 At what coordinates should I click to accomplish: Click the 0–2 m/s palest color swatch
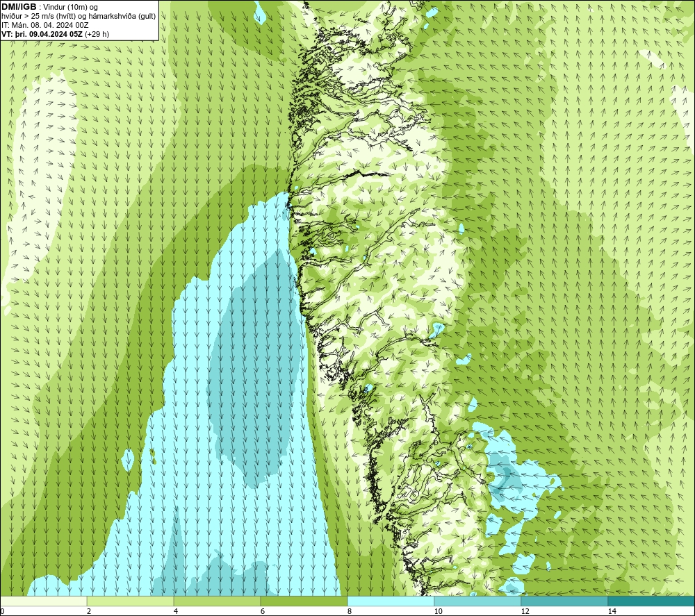[x=43, y=601]
